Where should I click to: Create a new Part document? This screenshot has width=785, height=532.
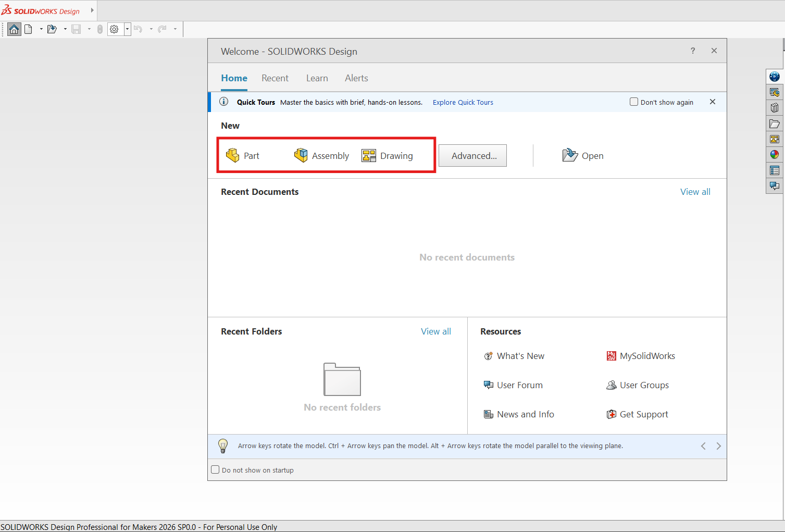(x=242, y=155)
